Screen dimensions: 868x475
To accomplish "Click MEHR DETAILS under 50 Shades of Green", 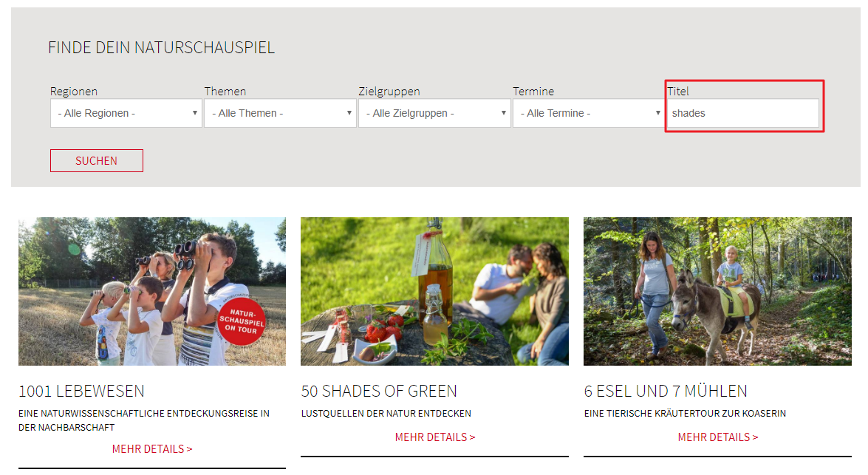I will [x=435, y=437].
